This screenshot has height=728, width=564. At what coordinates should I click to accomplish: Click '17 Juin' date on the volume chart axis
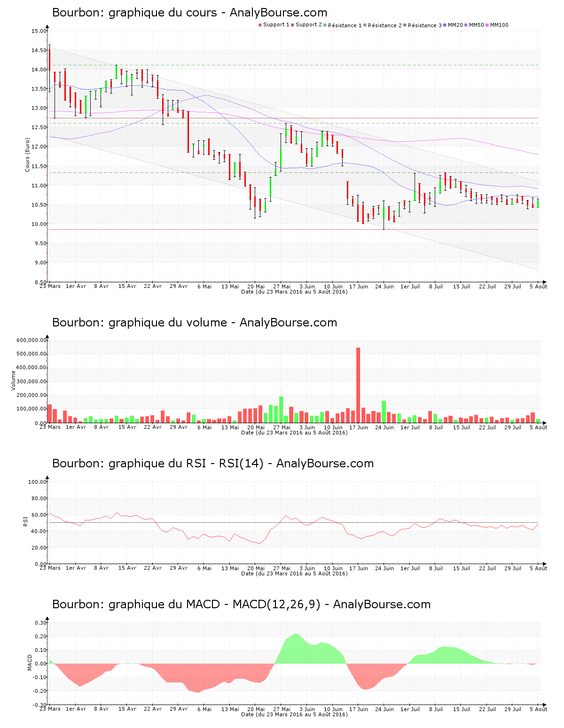[359, 427]
